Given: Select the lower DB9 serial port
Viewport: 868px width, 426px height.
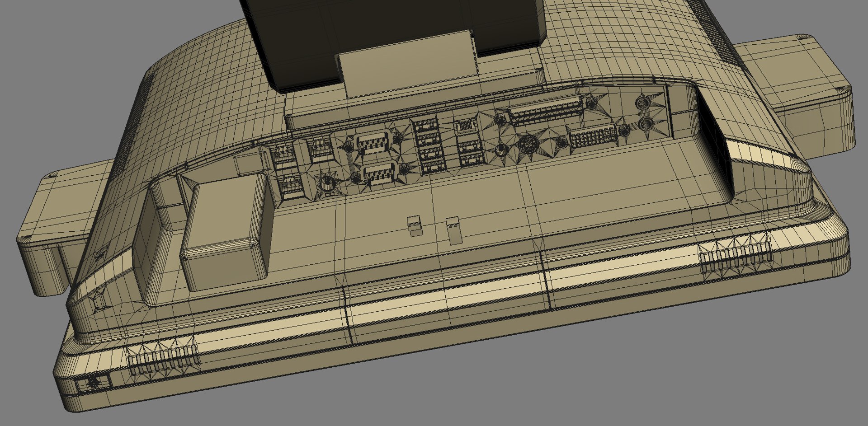Looking at the screenshot, I should coord(379,174).
